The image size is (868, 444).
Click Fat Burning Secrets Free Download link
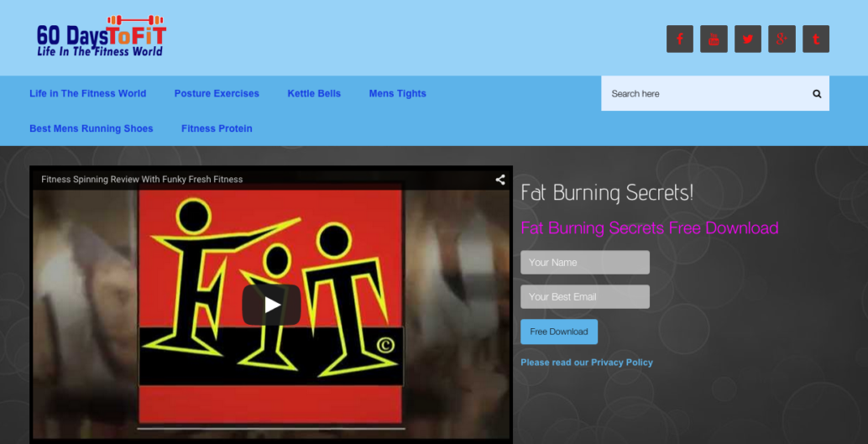point(650,227)
